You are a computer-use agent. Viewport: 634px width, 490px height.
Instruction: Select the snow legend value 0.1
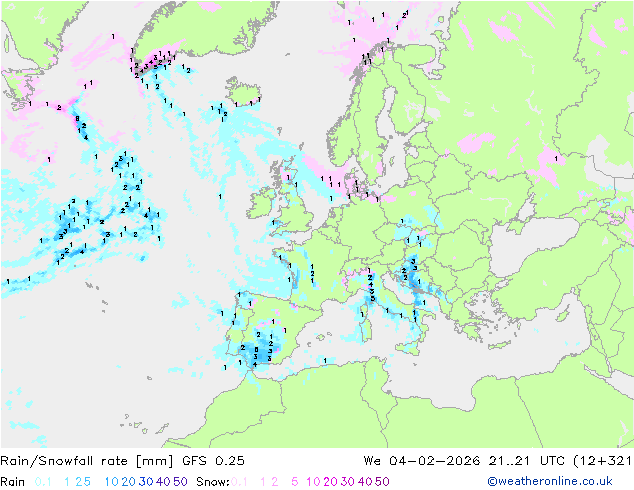pyautogui.click(x=239, y=482)
